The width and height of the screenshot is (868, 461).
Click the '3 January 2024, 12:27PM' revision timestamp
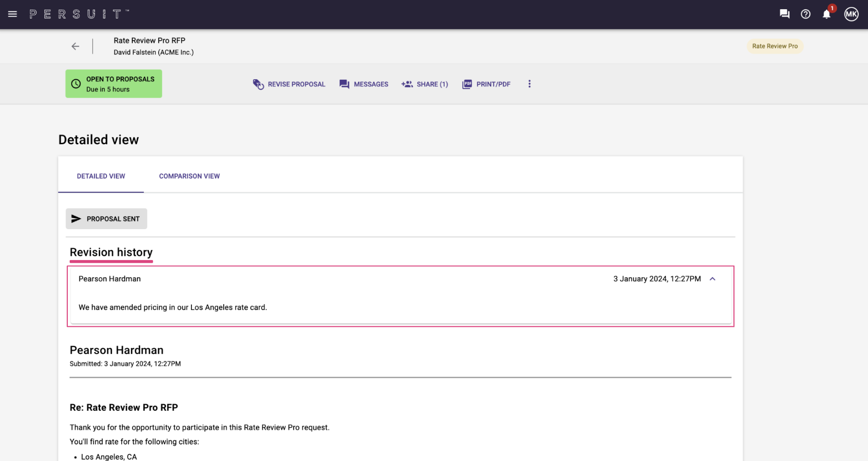pyautogui.click(x=657, y=279)
